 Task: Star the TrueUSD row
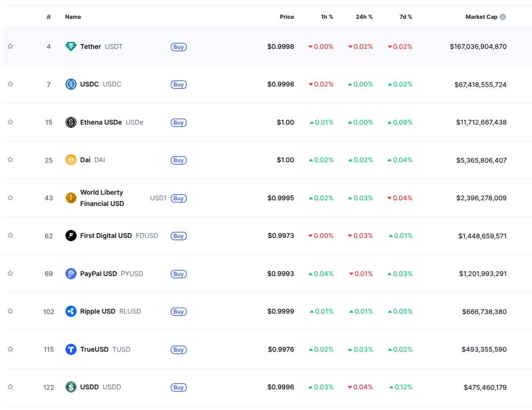point(10,349)
